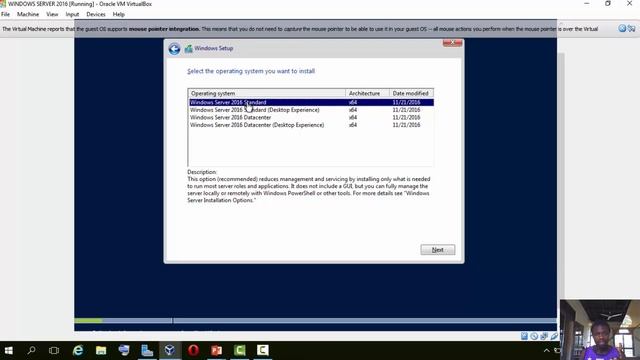Screen dimensions: 640x360
Task: Select Windows Server 2016 Datacenter row
Action: 311,118
